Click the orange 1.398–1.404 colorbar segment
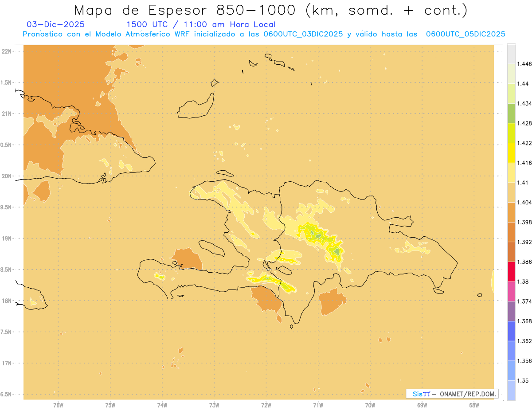The image size is (532, 411). (x=511, y=212)
